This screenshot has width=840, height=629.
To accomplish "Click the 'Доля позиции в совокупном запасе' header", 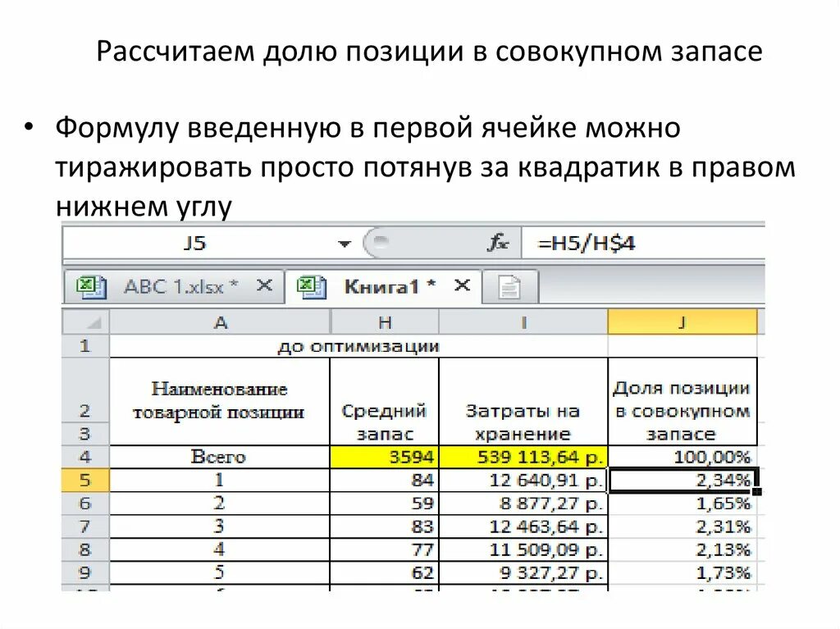I will coord(682,401).
